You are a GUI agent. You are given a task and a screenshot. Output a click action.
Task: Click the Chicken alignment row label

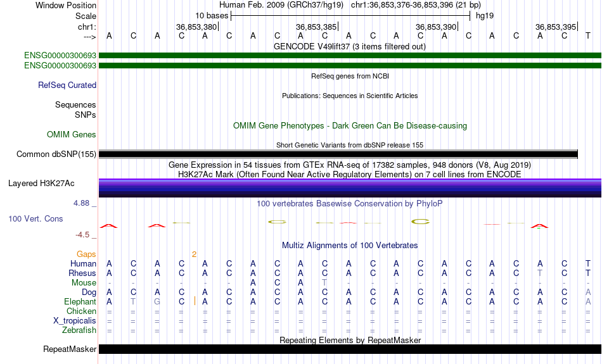coord(81,311)
